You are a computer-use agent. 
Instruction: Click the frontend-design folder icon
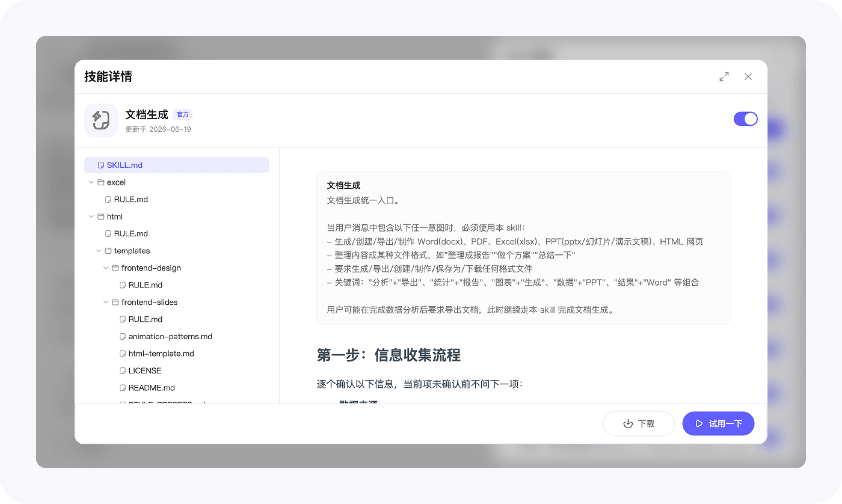[115, 268]
